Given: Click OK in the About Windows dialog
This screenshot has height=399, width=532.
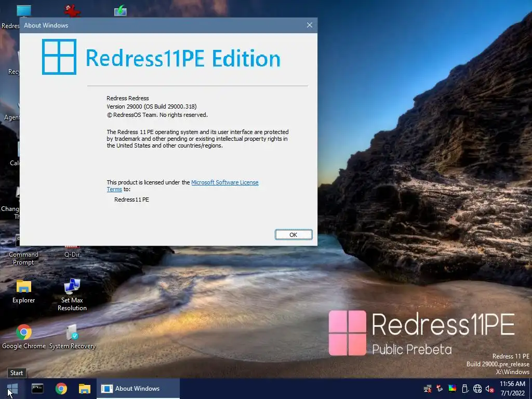Looking at the screenshot, I should (x=294, y=234).
